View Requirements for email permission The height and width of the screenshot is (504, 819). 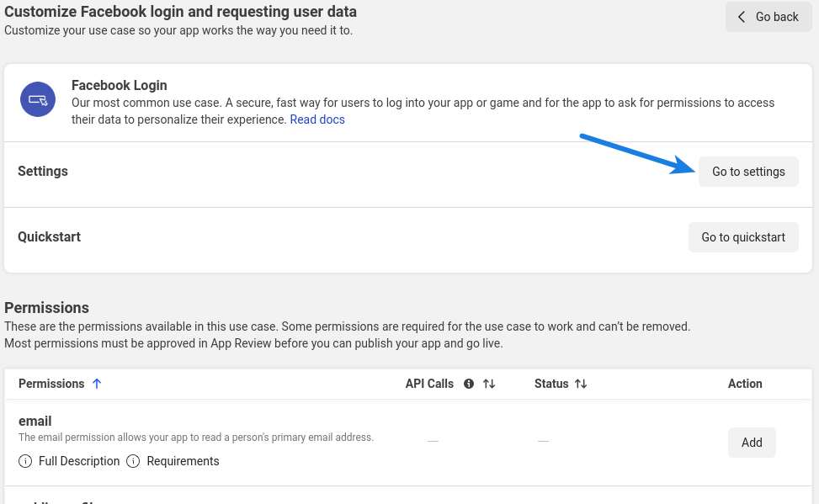point(183,461)
